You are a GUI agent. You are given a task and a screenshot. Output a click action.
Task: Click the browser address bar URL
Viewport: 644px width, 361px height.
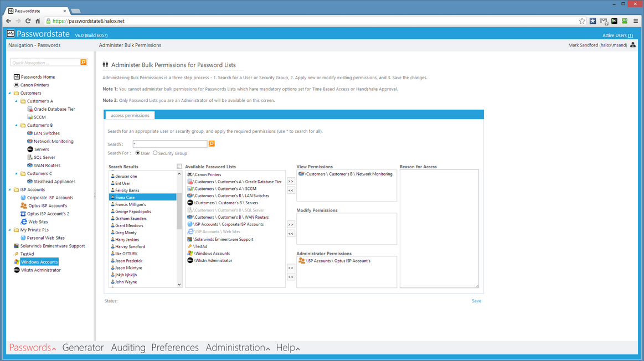[x=88, y=21]
